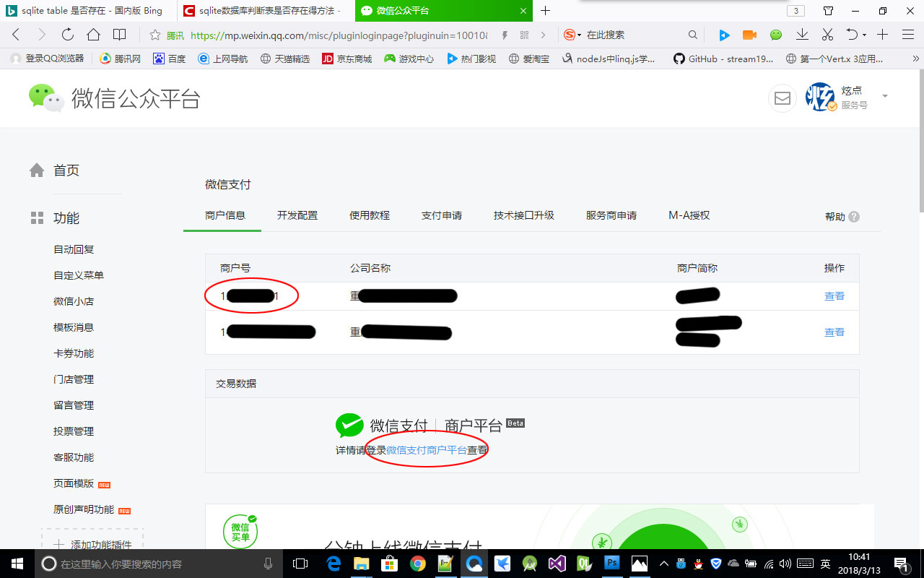
Task: Click 查看 link in first merchant row
Action: [834, 296]
